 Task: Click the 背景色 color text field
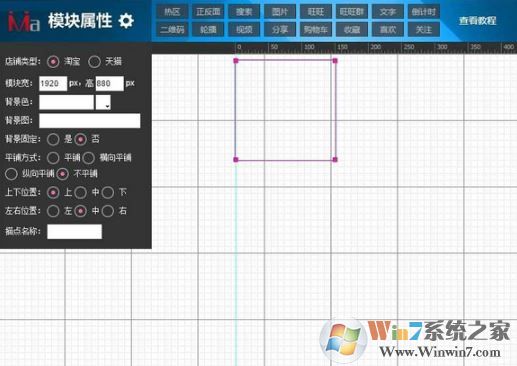(x=66, y=102)
